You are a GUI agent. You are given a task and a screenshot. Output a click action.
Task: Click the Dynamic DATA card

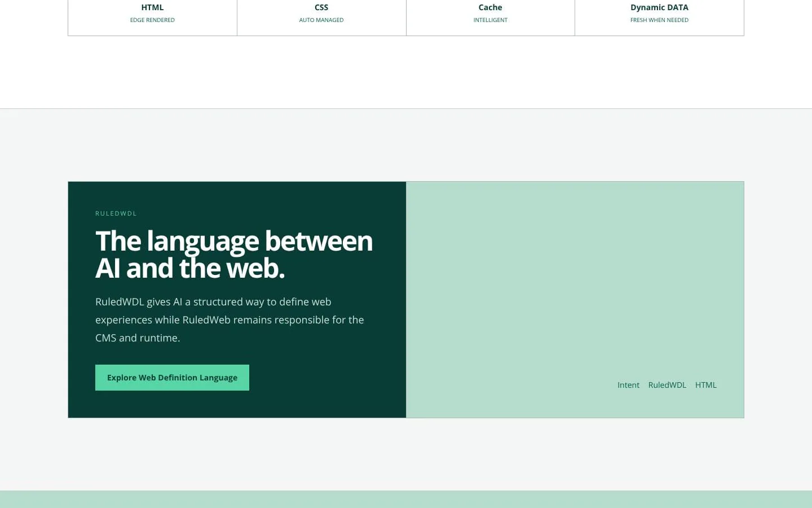pos(659,17)
